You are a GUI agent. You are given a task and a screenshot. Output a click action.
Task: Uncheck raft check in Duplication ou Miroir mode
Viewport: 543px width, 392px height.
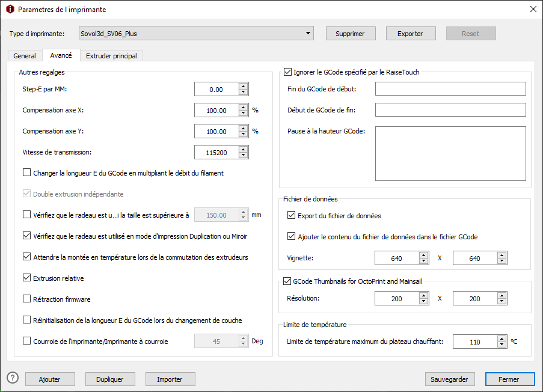(26, 236)
